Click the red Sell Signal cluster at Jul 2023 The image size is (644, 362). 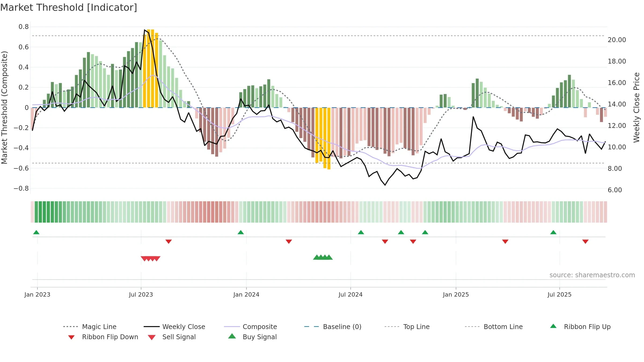pyautogui.click(x=151, y=258)
